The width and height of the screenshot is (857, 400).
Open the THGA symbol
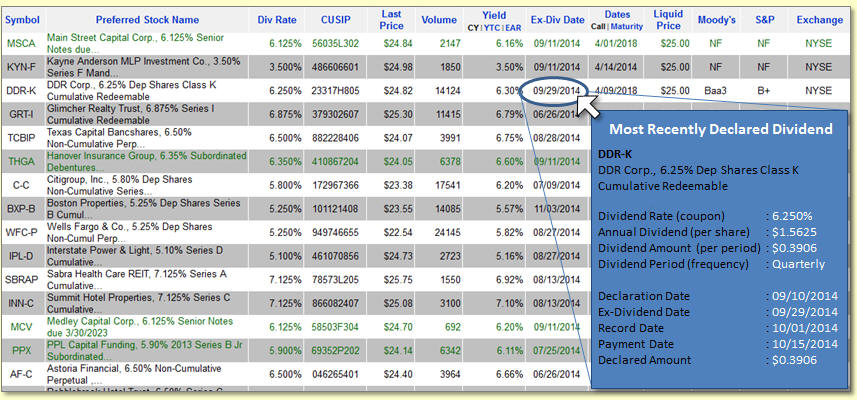22,161
